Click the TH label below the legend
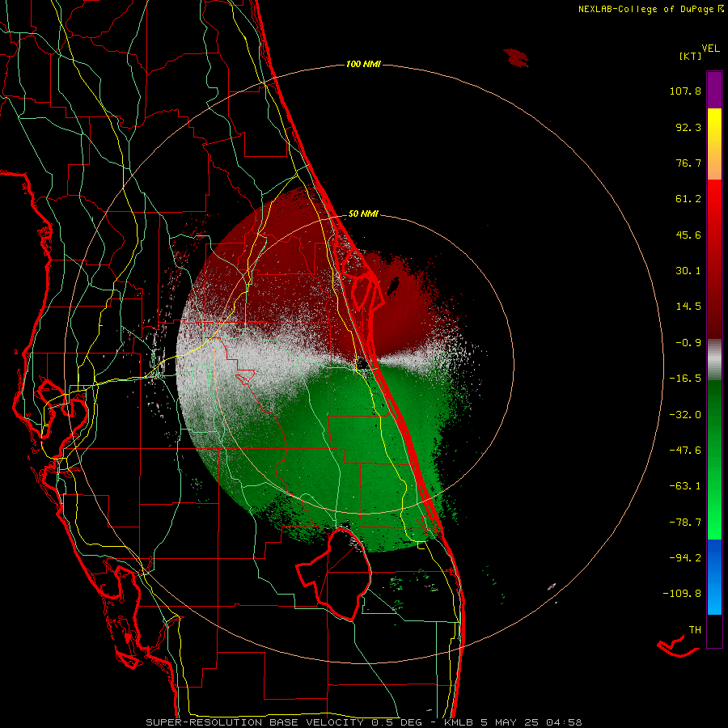The height and width of the screenshot is (728, 728). [x=695, y=630]
